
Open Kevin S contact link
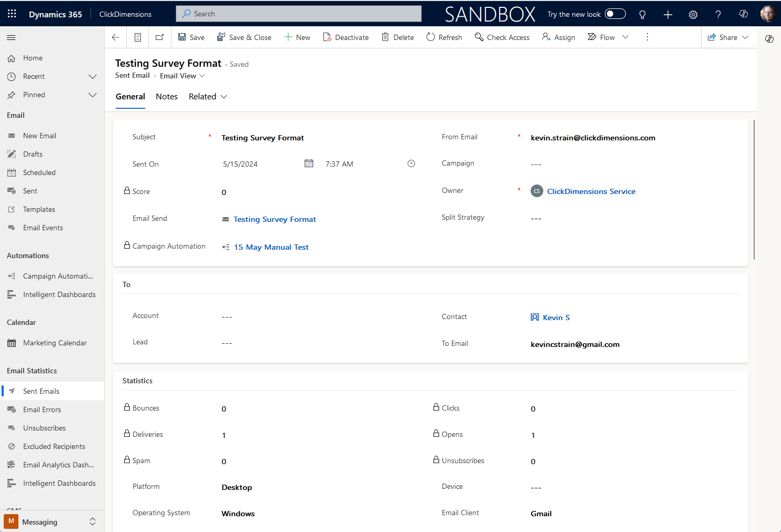[556, 318]
